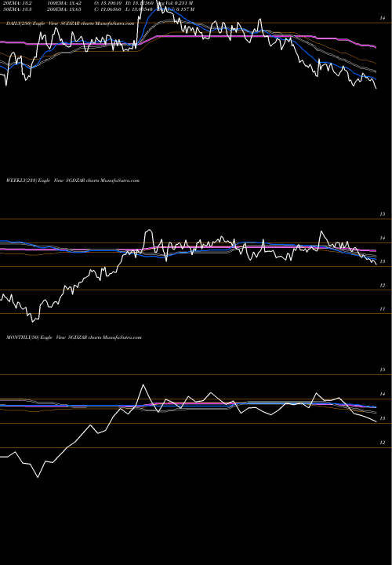Select the open price O: 13.10610
This screenshot has width=392, height=565.
tap(108, 3)
